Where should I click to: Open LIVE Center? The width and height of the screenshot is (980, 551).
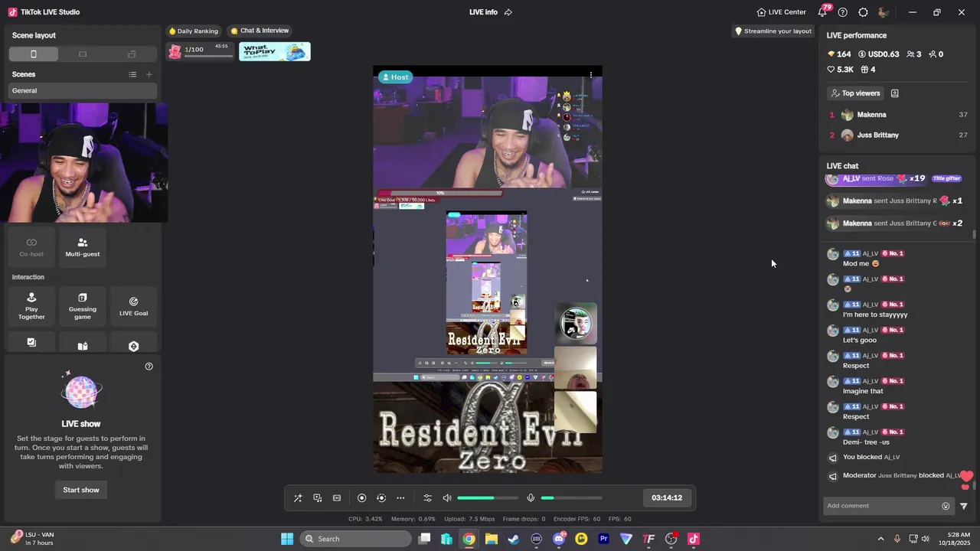(782, 12)
